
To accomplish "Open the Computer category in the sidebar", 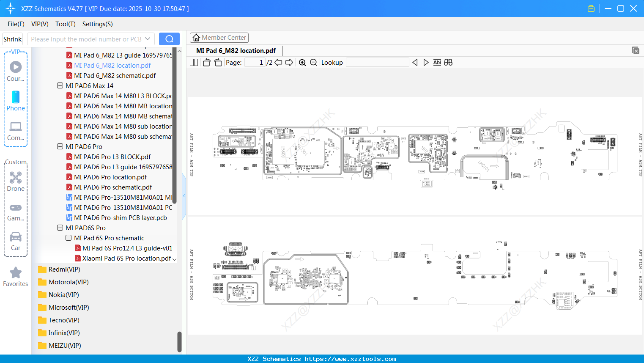I will point(16,131).
